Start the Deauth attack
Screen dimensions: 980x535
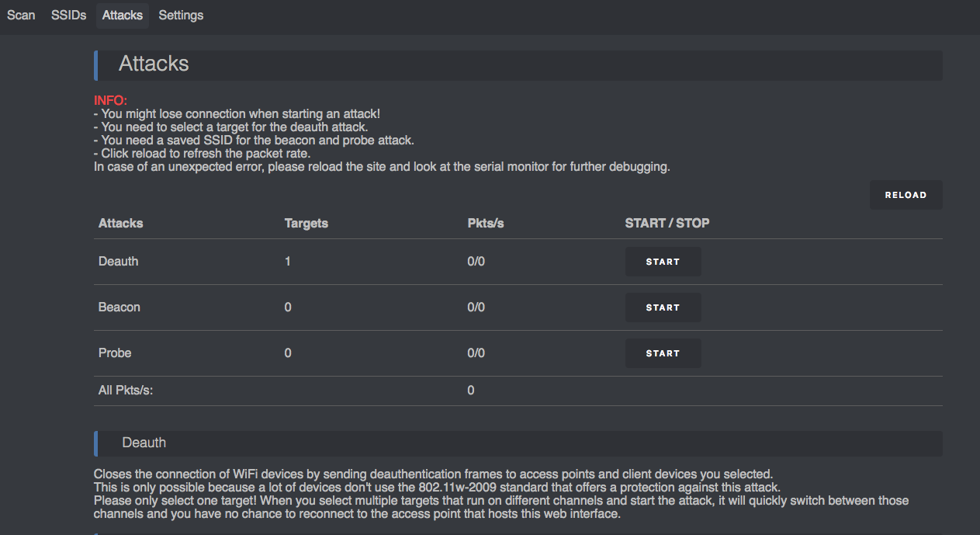coord(663,262)
